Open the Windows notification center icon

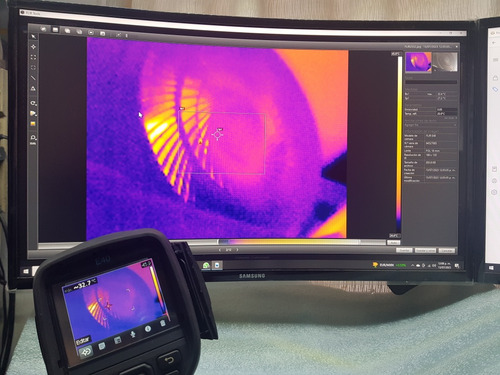pyautogui.click(x=457, y=266)
